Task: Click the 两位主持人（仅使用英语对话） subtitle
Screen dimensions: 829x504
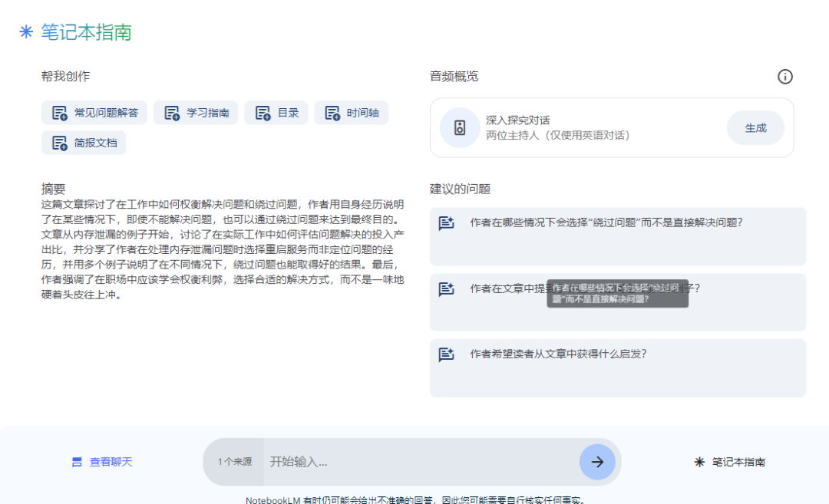Action: 558,136
